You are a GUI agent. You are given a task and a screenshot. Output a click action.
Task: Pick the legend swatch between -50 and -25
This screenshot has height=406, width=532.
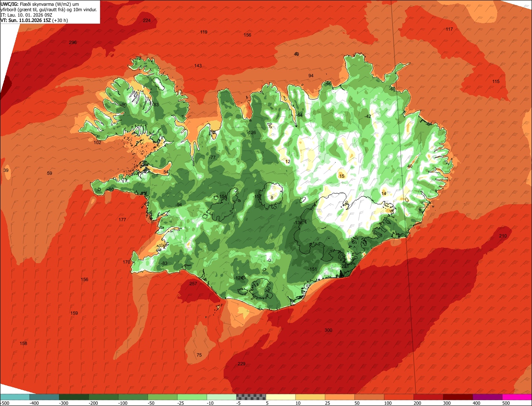(x=163, y=397)
